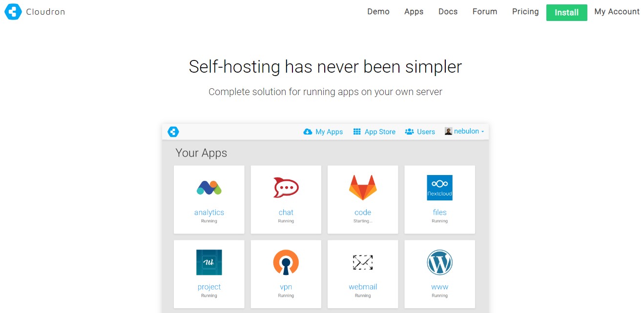Click the dashboard preview scrollbar
The height and width of the screenshot is (313, 644).
coord(487,219)
